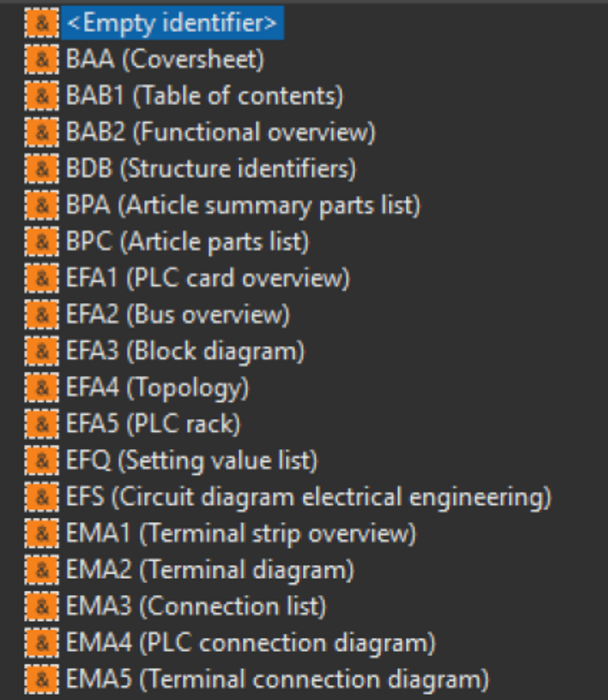
Task: Click the icon beside <Empty identifier>
Action: coord(41,23)
